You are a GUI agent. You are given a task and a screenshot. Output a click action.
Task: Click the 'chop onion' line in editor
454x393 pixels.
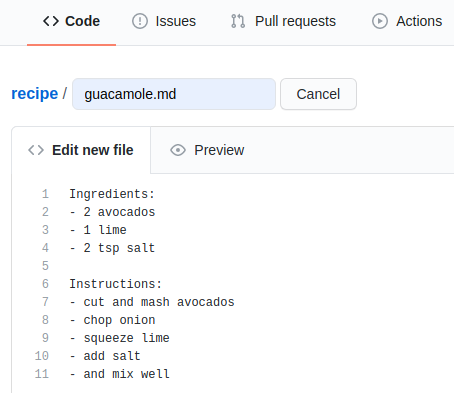[x=112, y=320]
